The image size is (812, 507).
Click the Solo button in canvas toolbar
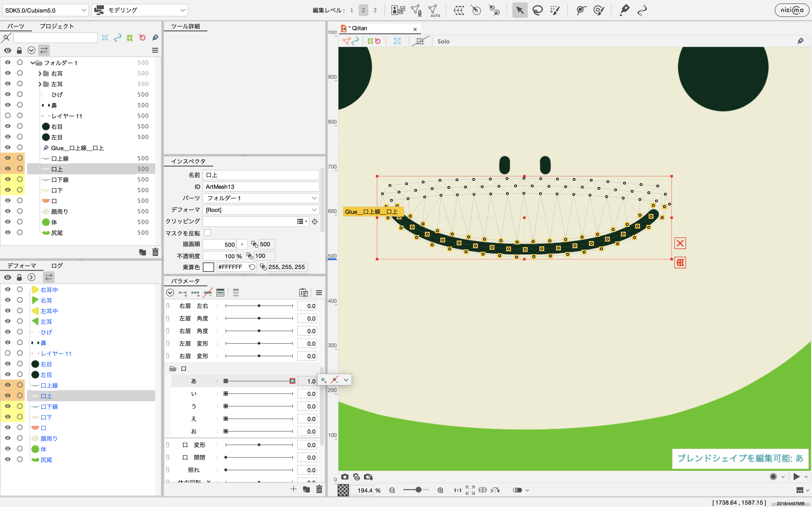coord(443,41)
